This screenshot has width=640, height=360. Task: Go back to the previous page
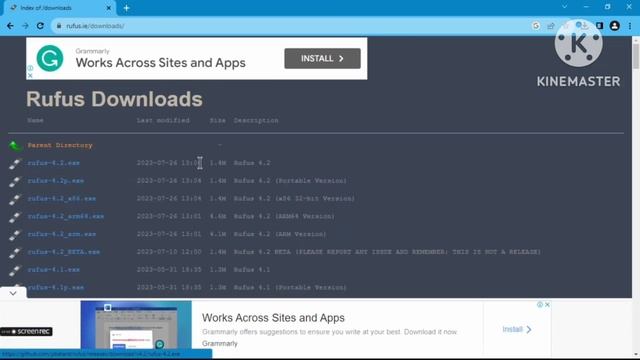pyautogui.click(x=10, y=26)
